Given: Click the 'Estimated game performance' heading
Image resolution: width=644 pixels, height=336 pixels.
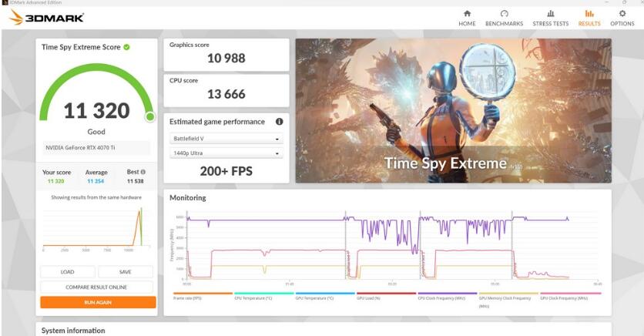Looking at the screenshot, I should [x=217, y=122].
